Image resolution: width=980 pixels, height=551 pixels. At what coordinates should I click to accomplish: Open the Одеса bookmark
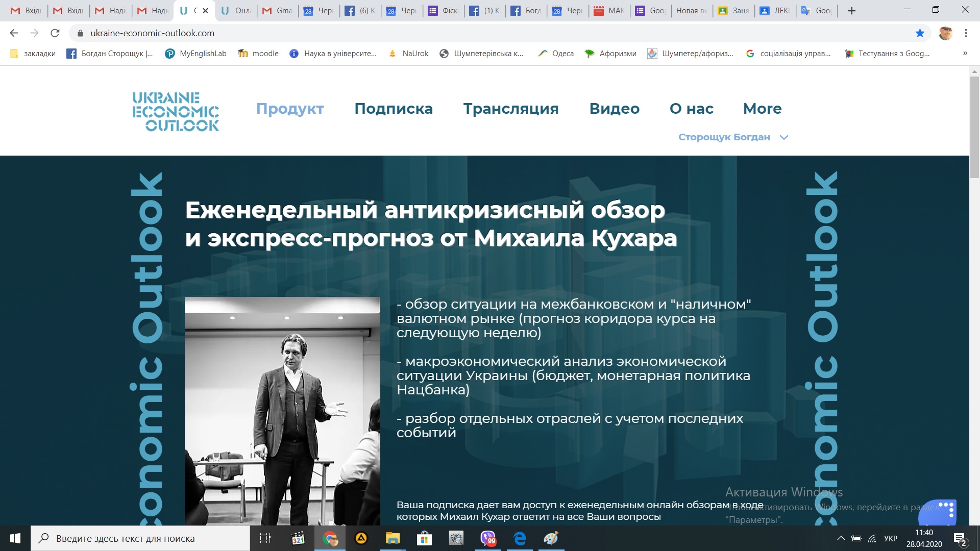[556, 54]
